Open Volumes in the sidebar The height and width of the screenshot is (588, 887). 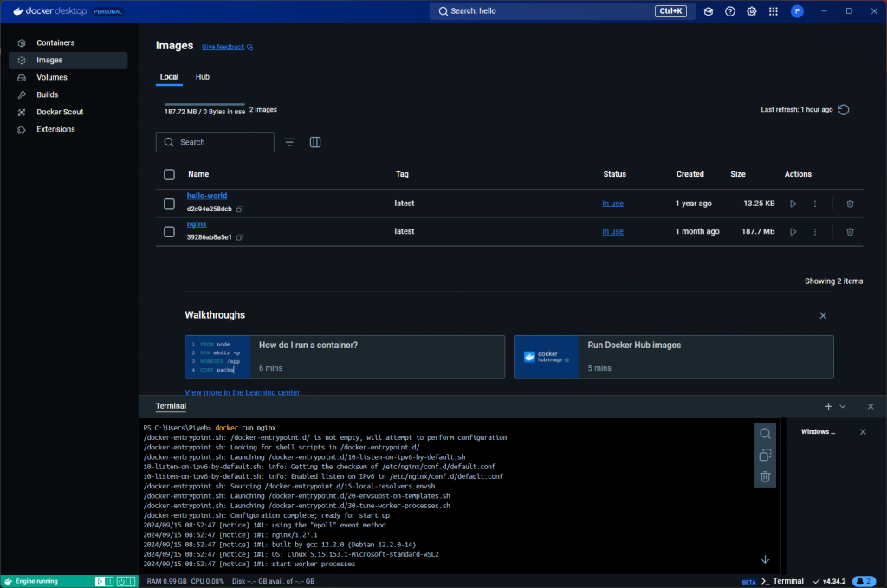pos(68,77)
